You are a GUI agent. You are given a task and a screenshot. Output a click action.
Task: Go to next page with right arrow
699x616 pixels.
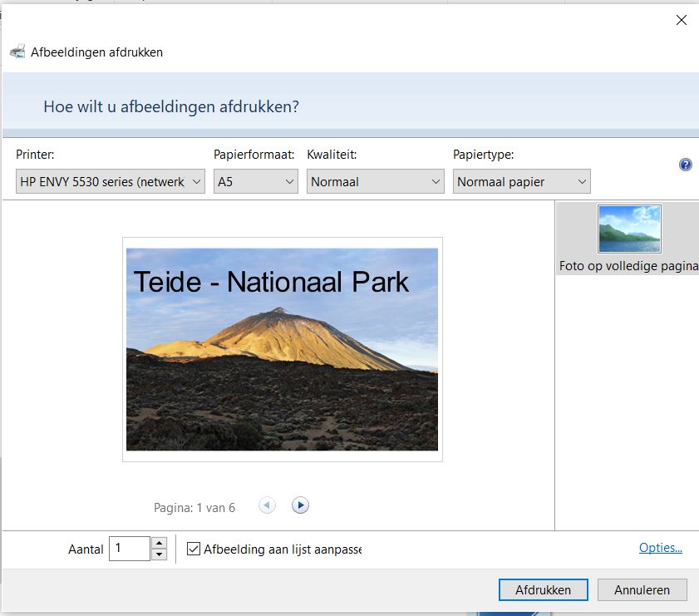(x=300, y=505)
